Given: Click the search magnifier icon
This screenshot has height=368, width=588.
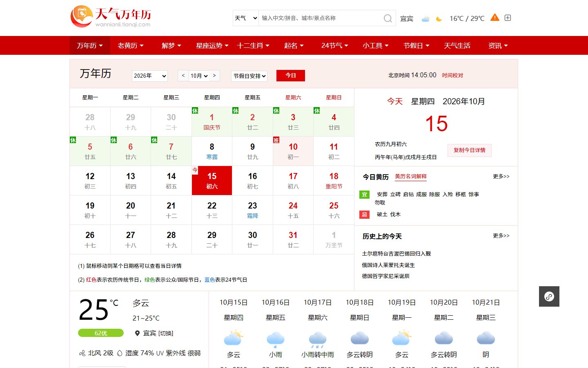Looking at the screenshot, I should coord(388,18).
